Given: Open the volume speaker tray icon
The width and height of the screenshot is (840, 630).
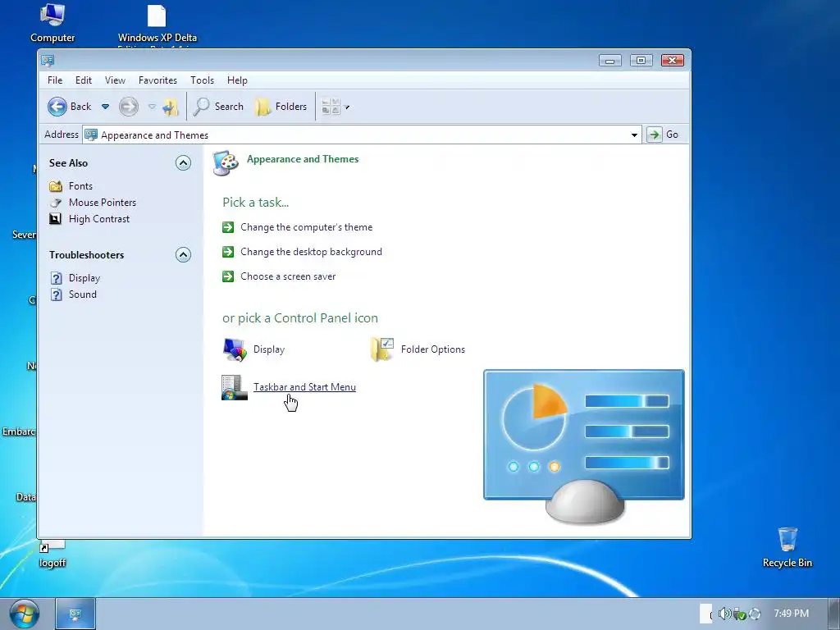Looking at the screenshot, I should (725, 614).
